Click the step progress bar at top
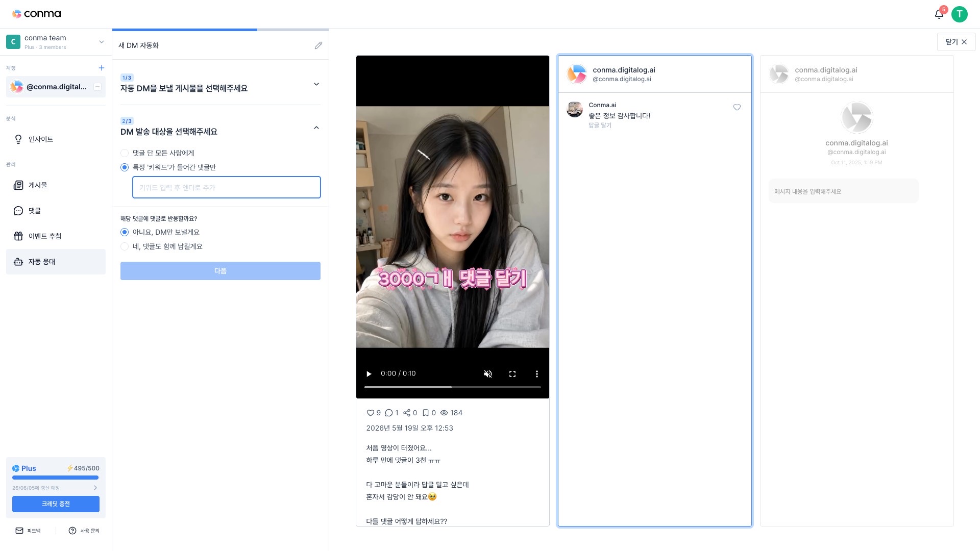 coord(220,30)
